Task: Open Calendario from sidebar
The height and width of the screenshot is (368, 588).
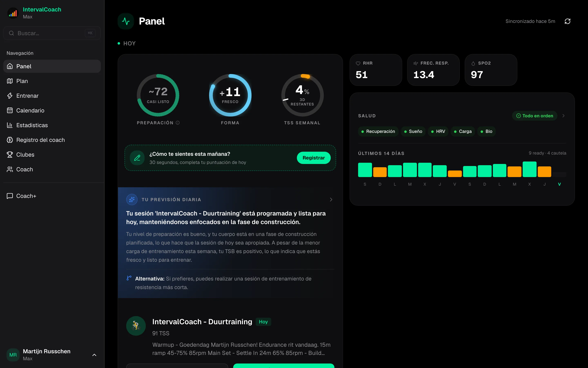Action: click(52, 110)
